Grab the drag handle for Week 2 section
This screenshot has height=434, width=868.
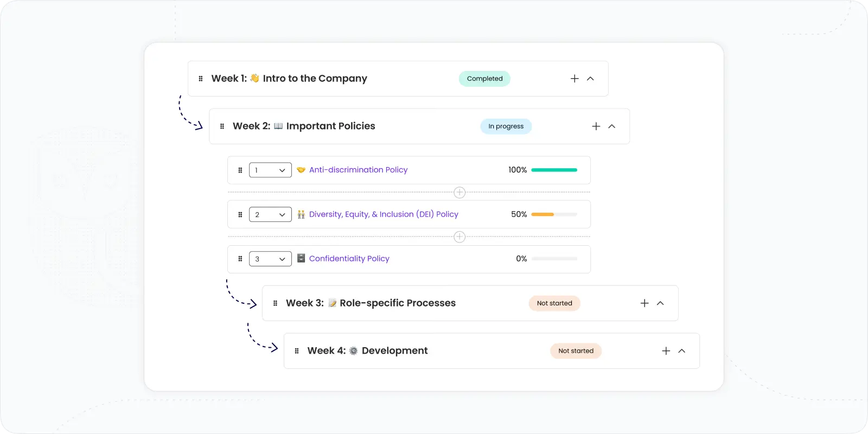(222, 126)
